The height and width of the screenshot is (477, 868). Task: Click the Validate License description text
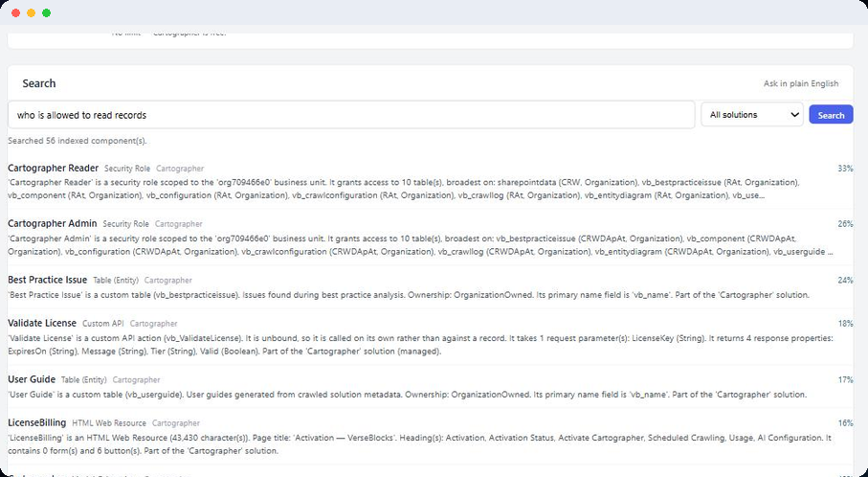click(421, 345)
